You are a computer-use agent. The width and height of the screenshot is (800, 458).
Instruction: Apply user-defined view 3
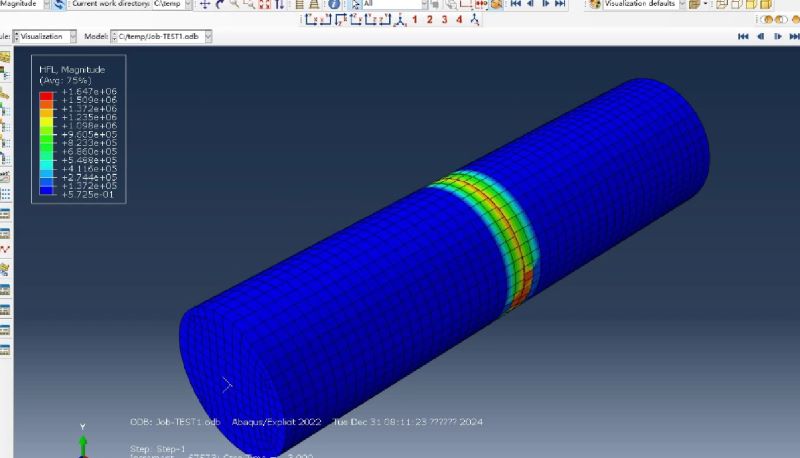click(x=444, y=20)
